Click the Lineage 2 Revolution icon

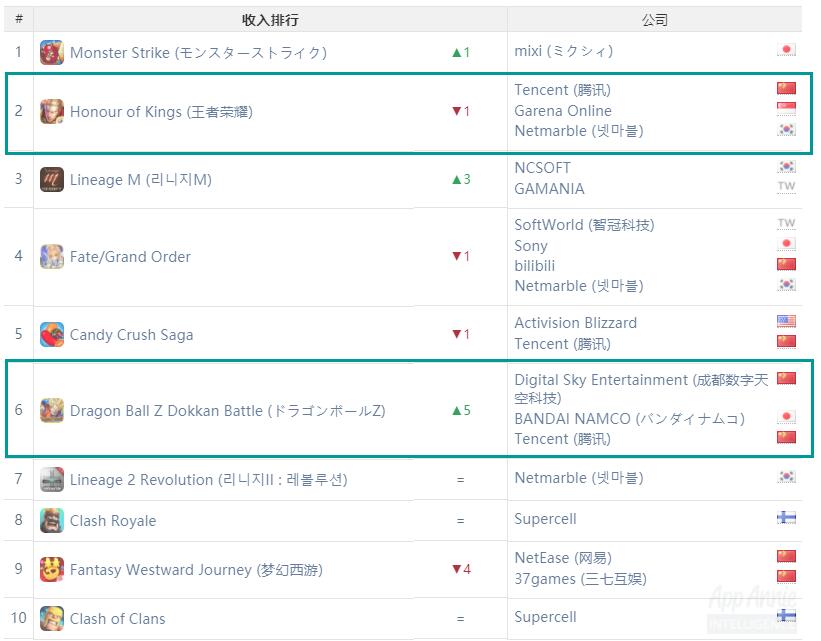52,480
